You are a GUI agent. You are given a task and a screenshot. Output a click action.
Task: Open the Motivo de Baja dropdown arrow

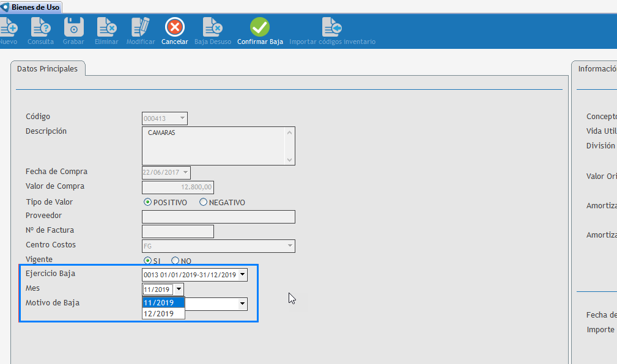pyautogui.click(x=243, y=304)
